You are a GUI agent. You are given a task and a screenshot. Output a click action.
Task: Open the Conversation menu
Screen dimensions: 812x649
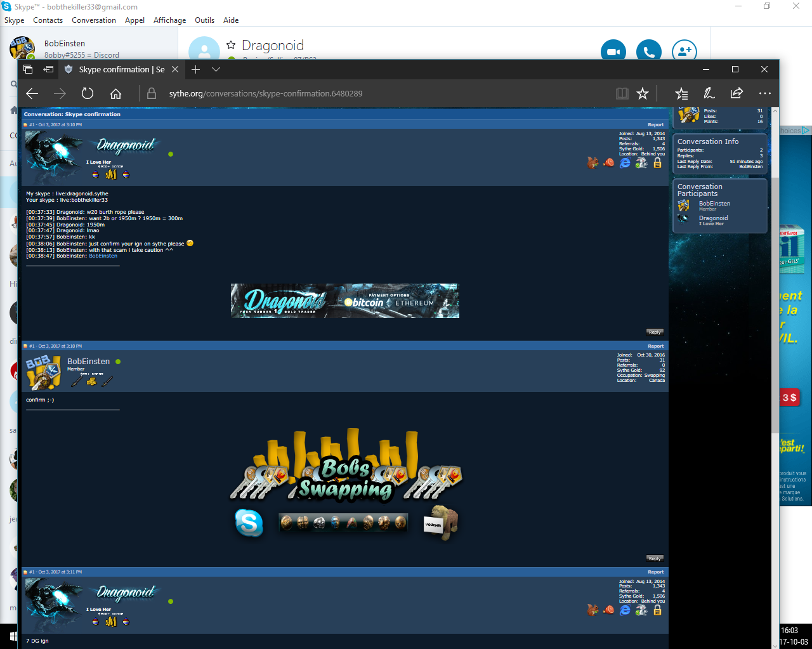tap(94, 20)
